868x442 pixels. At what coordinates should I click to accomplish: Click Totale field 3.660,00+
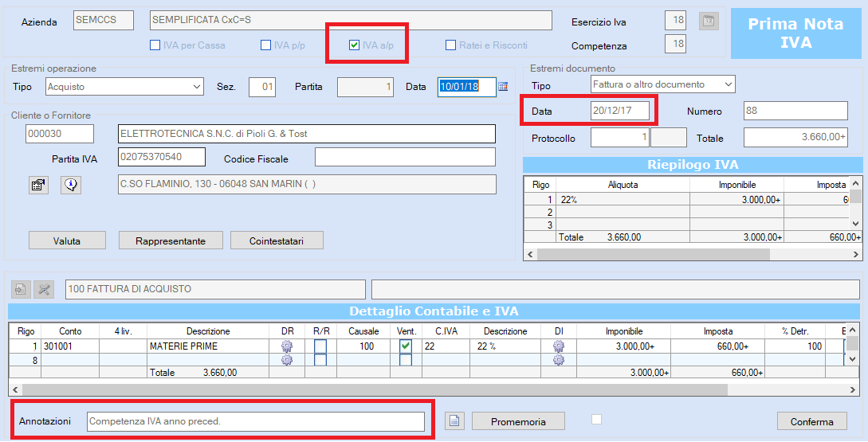pos(795,137)
